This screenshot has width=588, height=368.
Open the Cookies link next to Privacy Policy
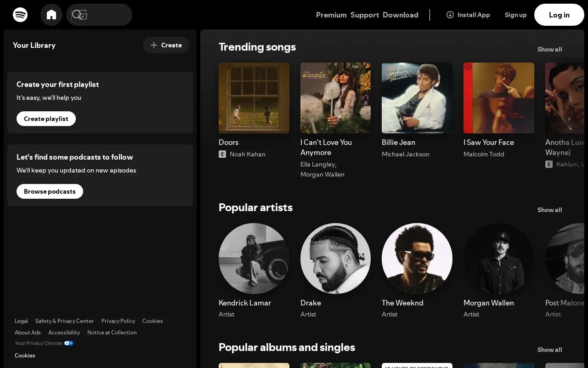pos(153,321)
